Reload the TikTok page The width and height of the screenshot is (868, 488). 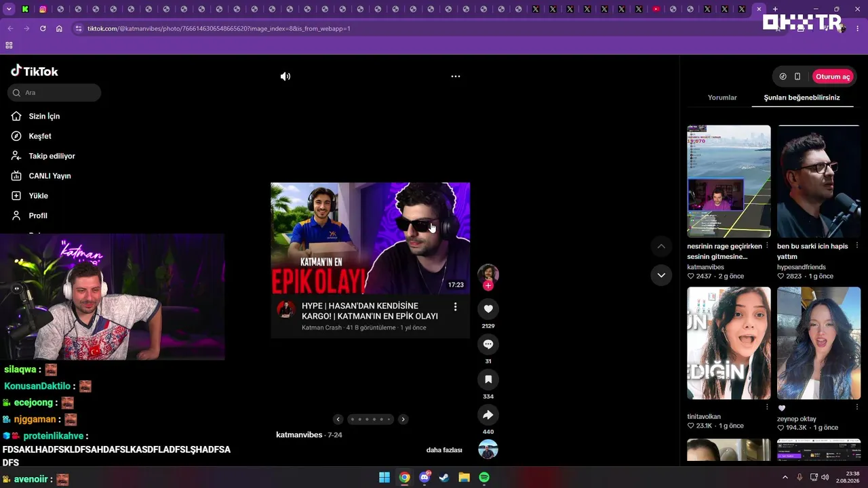(43, 28)
